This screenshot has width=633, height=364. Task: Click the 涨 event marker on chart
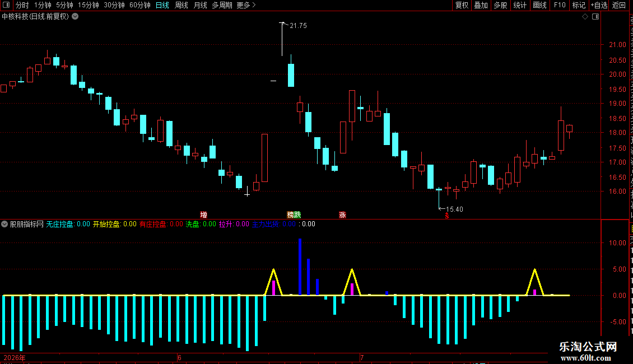[342, 214]
